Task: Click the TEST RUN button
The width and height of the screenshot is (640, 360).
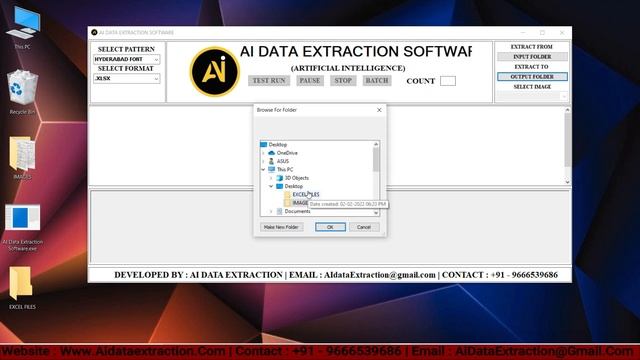Action: pyautogui.click(x=269, y=80)
